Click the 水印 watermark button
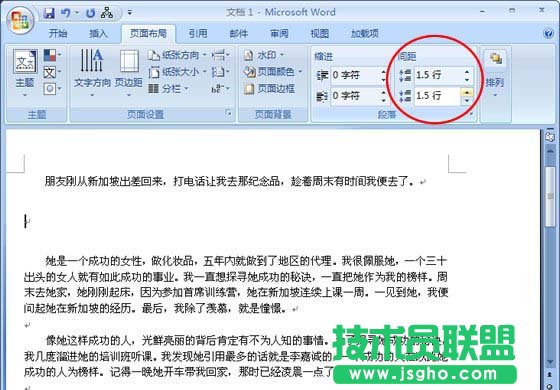The image size is (560, 390). click(264, 55)
